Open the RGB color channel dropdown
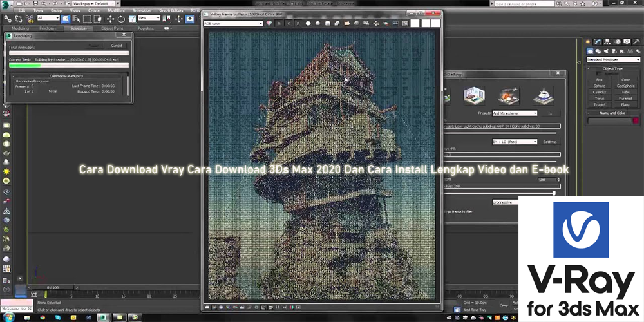 [233, 23]
